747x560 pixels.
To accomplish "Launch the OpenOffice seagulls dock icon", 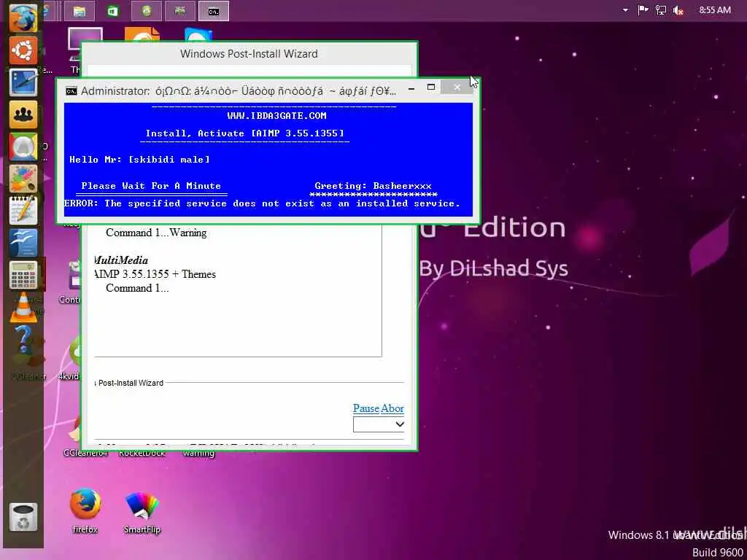I will pos(23,243).
